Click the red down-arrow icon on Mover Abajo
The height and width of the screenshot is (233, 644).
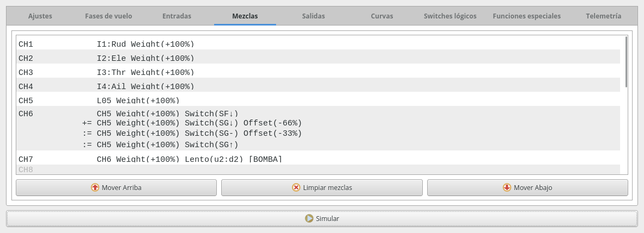[x=507, y=187]
